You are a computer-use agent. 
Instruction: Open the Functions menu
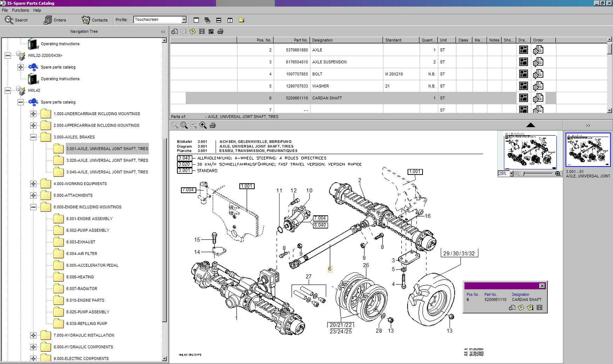(20, 10)
